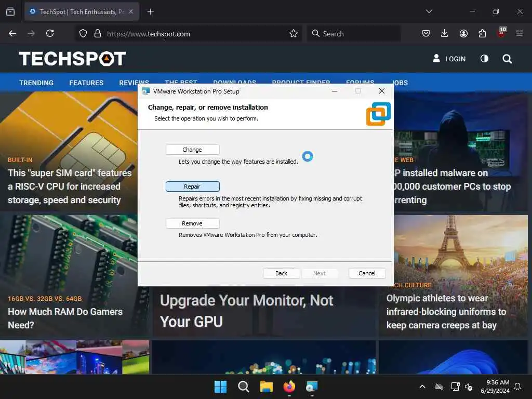Bookmark this page with the star icon
The height and width of the screenshot is (399, 532).
coord(294,34)
